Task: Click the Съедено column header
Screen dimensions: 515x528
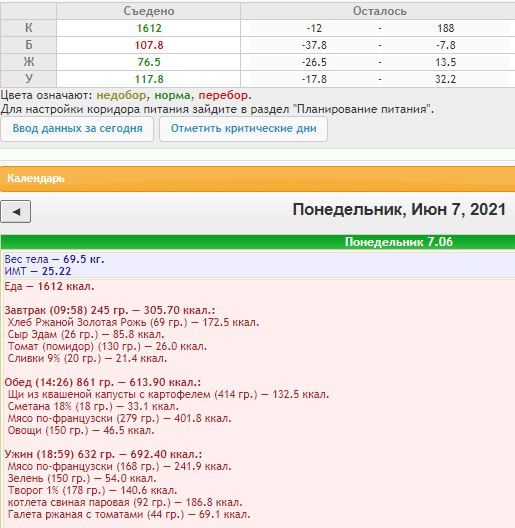Action: (x=149, y=11)
